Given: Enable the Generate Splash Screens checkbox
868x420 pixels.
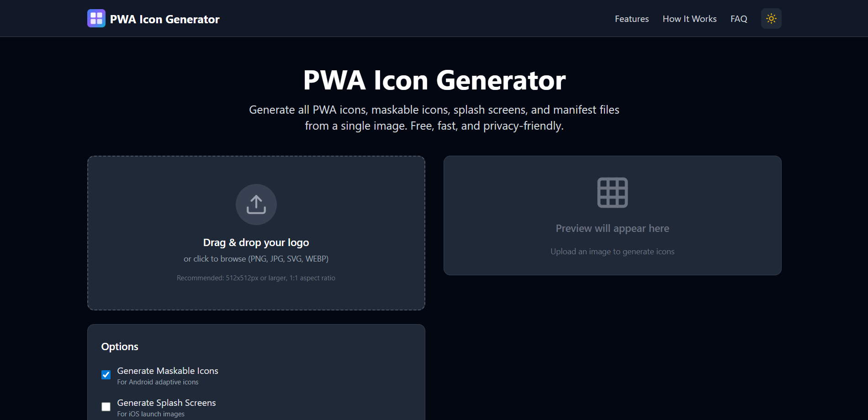Looking at the screenshot, I should (x=106, y=406).
